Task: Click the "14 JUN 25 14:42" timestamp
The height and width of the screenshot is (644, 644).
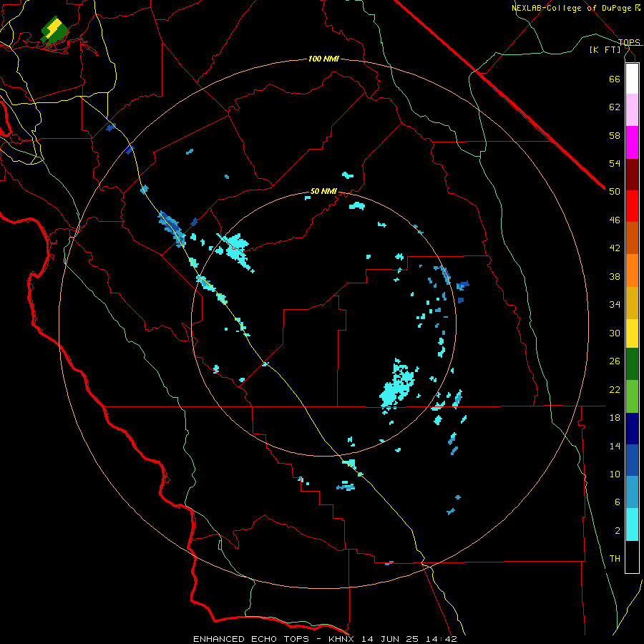Action: pyautogui.click(x=410, y=639)
